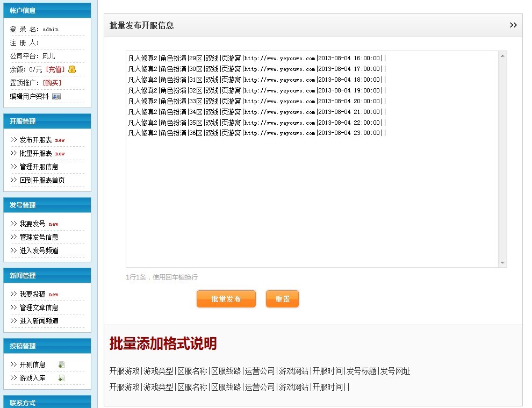This screenshot has height=408, width=532.
Task: Click the user profile card icon
Action: [56, 96]
